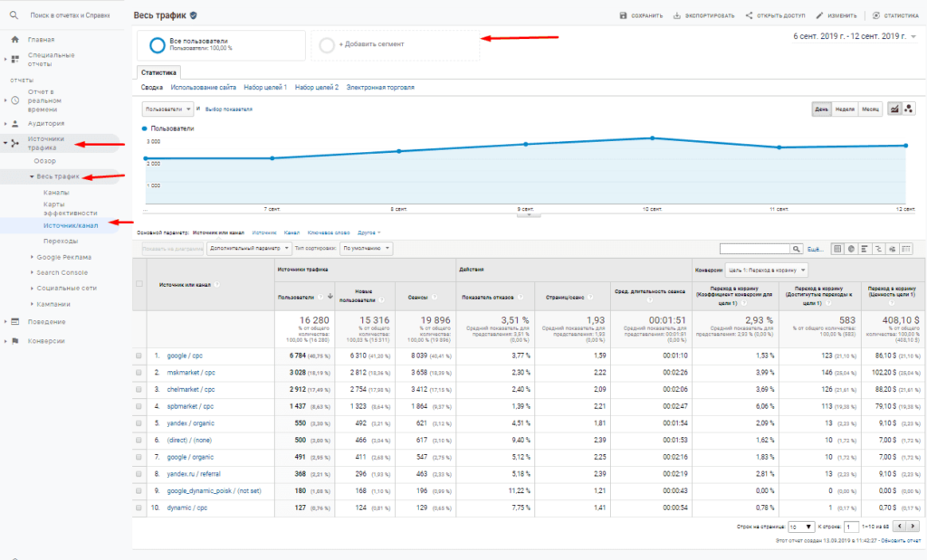927x560 pixels.
Task: Select the Статистика main tab
Action: (158, 72)
